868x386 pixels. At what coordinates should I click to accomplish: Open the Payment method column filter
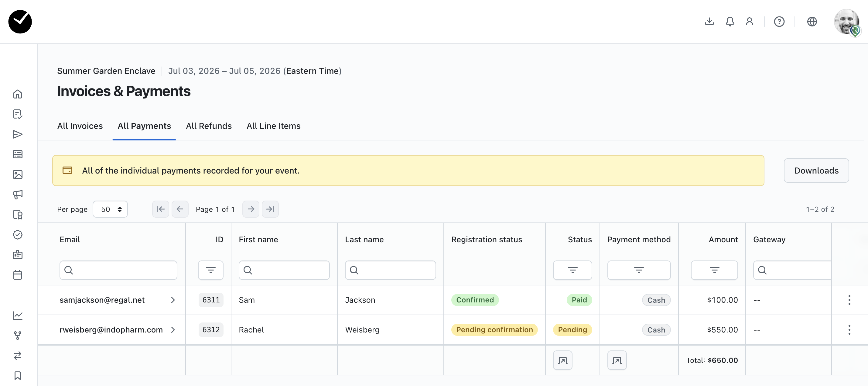pyautogui.click(x=638, y=270)
